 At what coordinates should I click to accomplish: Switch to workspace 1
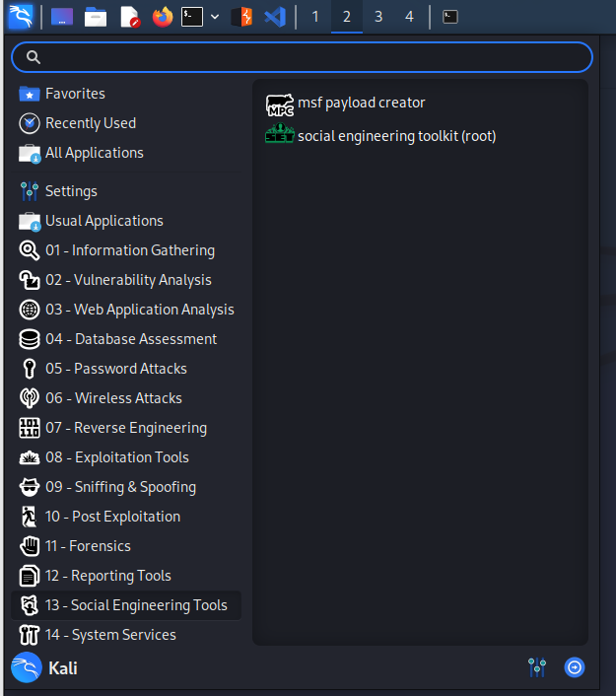click(x=315, y=17)
